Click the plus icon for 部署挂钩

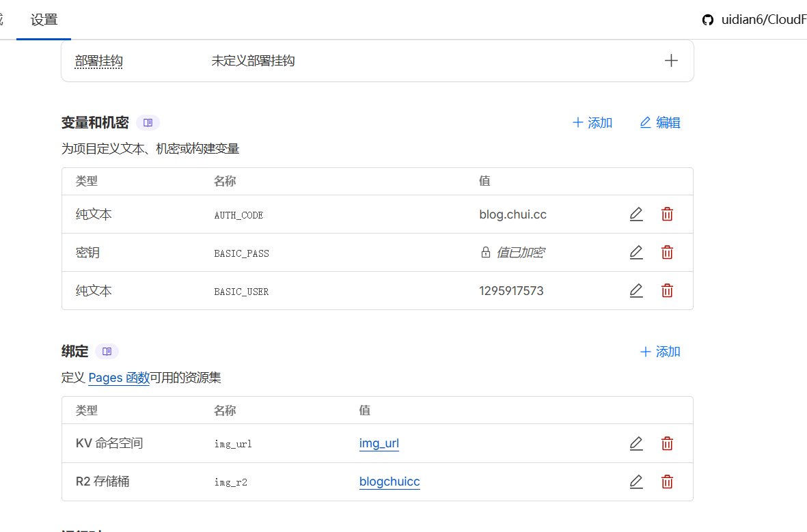(671, 61)
